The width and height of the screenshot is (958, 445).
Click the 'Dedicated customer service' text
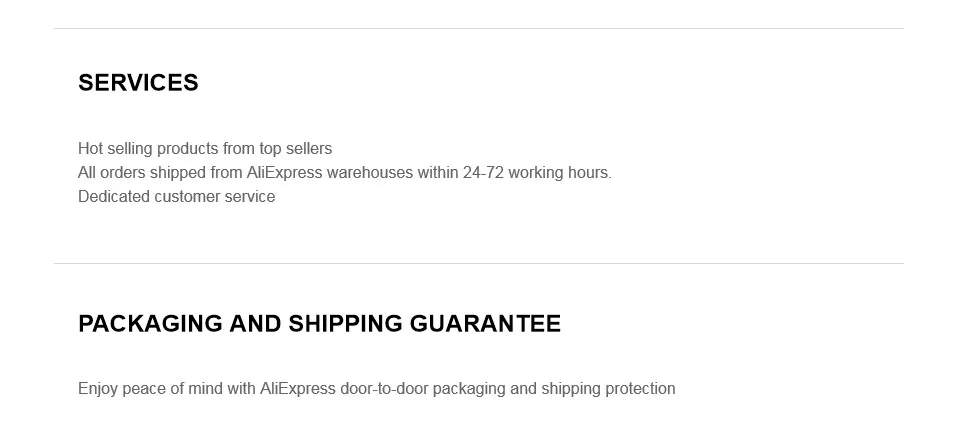(x=177, y=196)
